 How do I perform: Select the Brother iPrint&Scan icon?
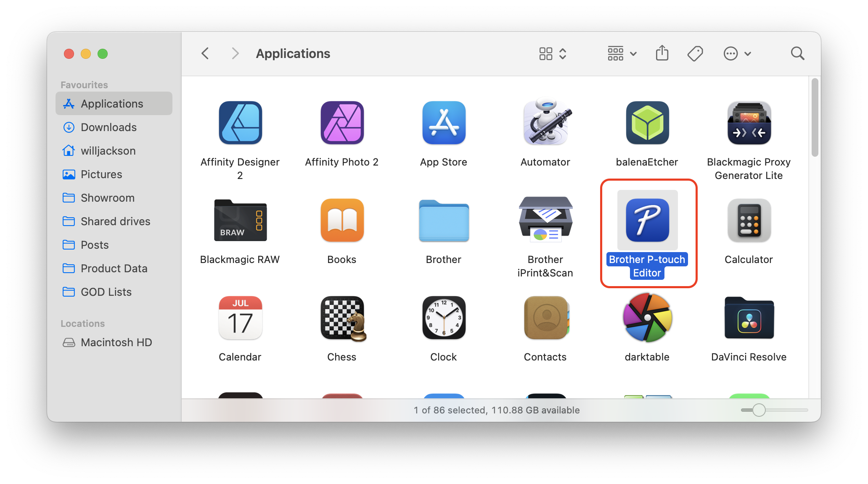tap(545, 220)
